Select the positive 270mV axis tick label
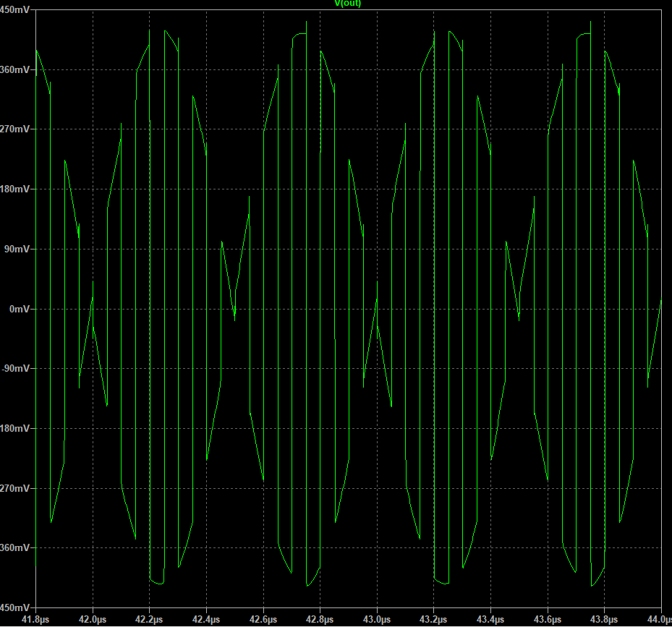Screen dimensions: 672x627 click(14, 129)
